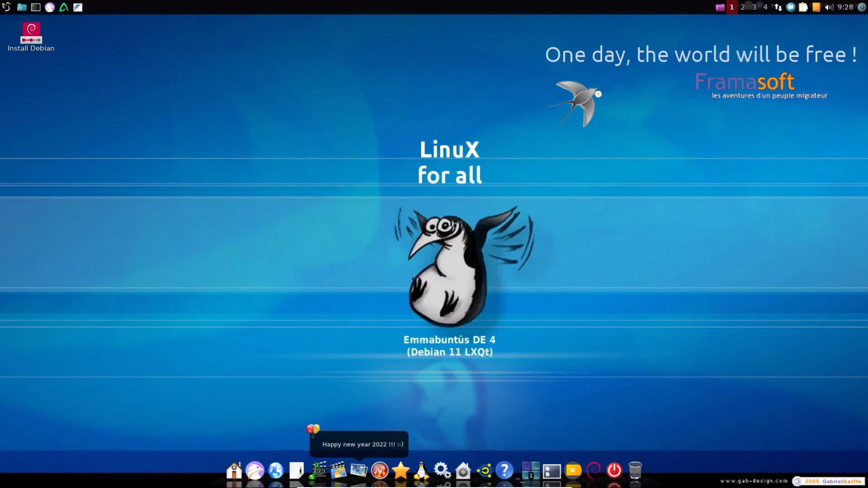Open the blue question mark help icon
This screenshot has width=868, height=488.
[504, 470]
